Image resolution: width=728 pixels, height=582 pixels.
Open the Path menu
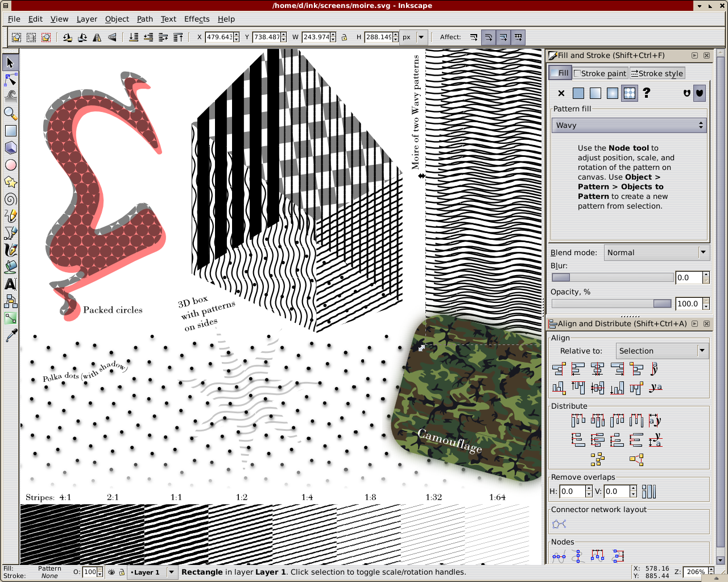pyautogui.click(x=144, y=19)
